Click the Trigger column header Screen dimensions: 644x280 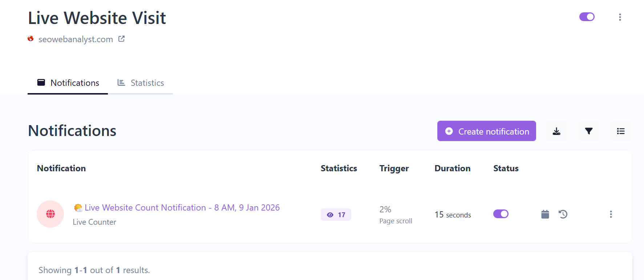click(394, 169)
